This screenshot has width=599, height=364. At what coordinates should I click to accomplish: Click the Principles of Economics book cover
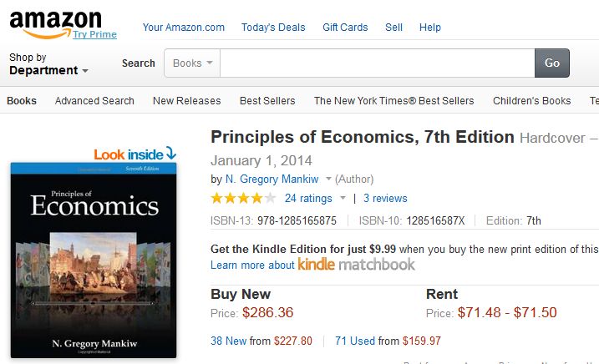(x=94, y=259)
